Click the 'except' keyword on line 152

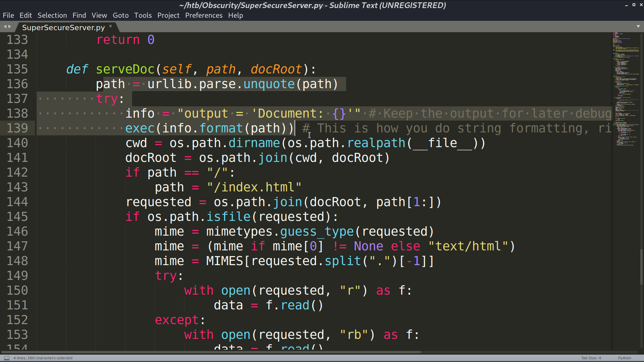[177, 320]
